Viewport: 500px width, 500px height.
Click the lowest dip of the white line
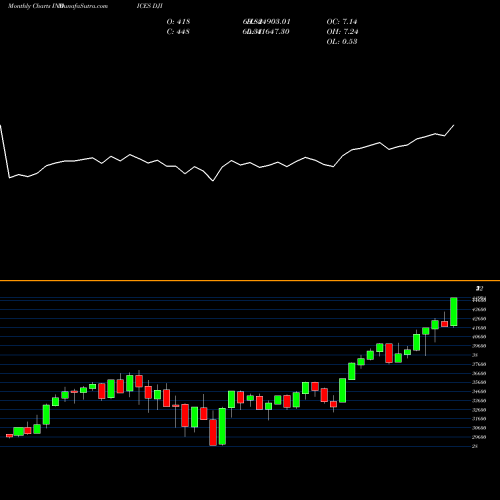pos(213,181)
